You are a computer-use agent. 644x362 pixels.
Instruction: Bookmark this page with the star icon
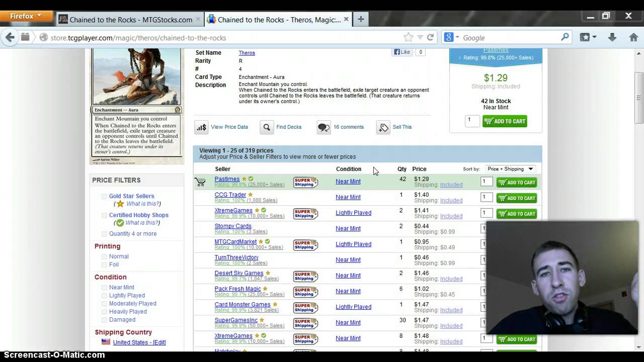(408, 37)
